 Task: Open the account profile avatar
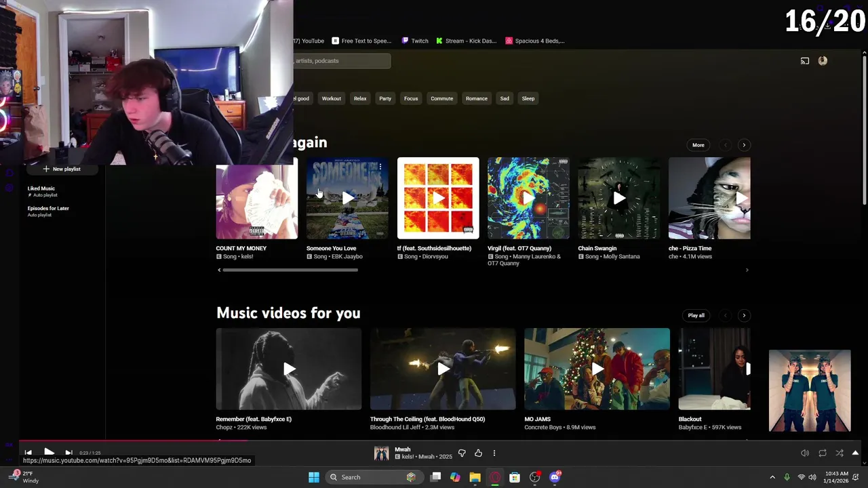pos(823,61)
